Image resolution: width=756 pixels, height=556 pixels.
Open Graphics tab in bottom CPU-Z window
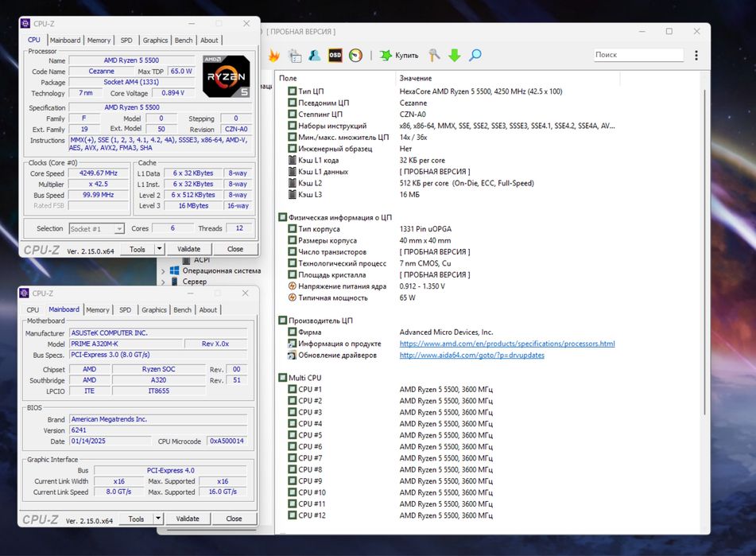[x=154, y=310]
